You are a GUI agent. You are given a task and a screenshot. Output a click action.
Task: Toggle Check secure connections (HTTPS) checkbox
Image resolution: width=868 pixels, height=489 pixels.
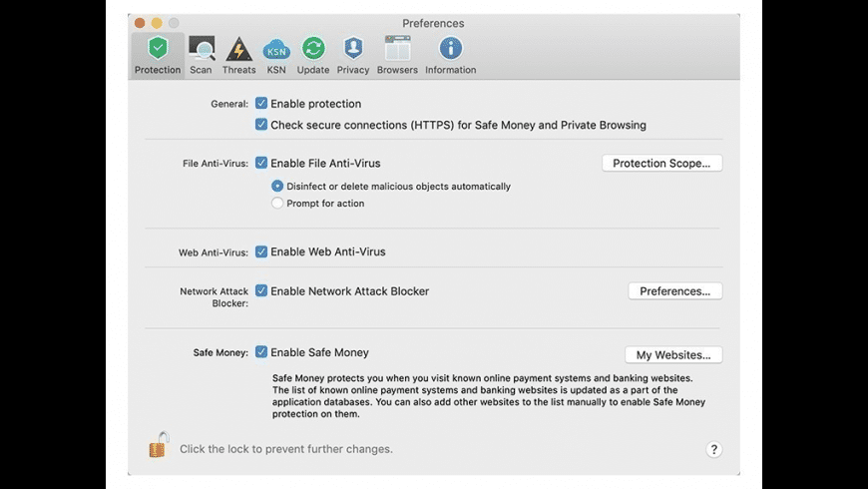[x=261, y=125]
